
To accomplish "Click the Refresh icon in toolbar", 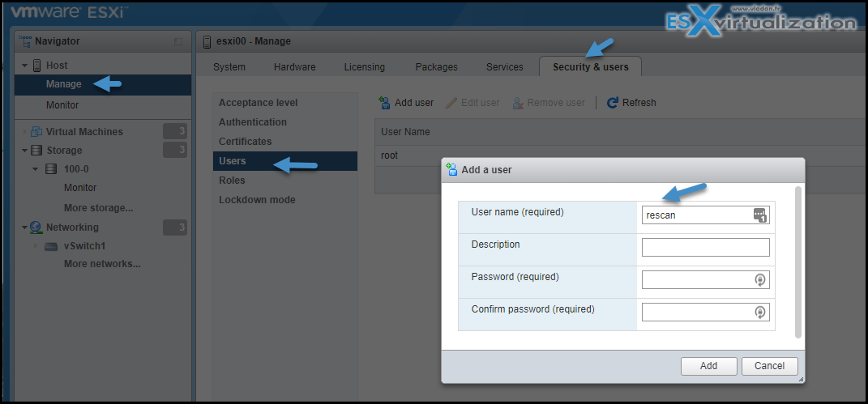I will pos(612,103).
